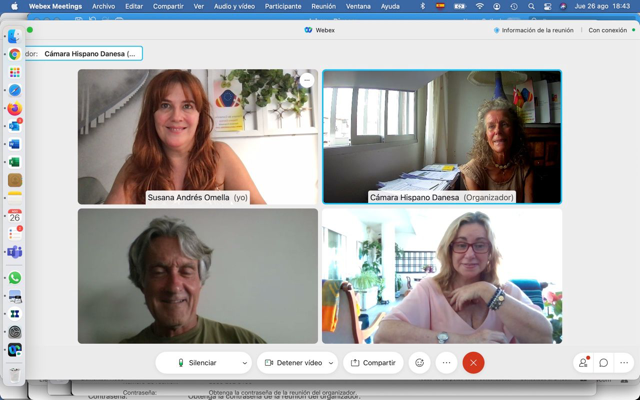
Task: Select the Cámara Hispano Danesa organizer video tile
Action: pyautogui.click(x=442, y=136)
